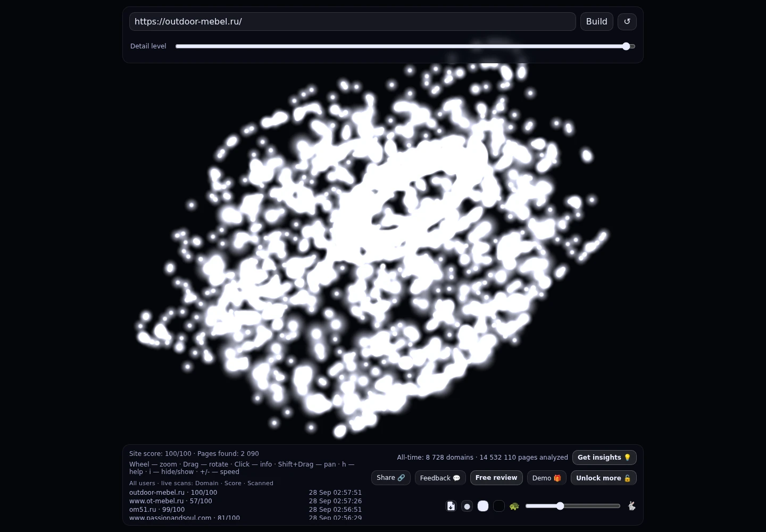Image resolution: width=766 pixels, height=532 pixels.
Task: Click the Share link button
Action: (x=391, y=478)
